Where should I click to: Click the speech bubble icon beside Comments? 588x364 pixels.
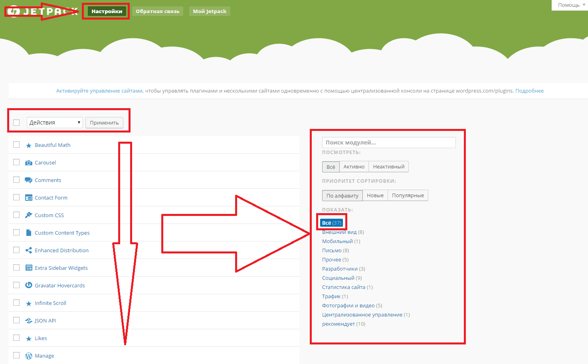tap(29, 180)
